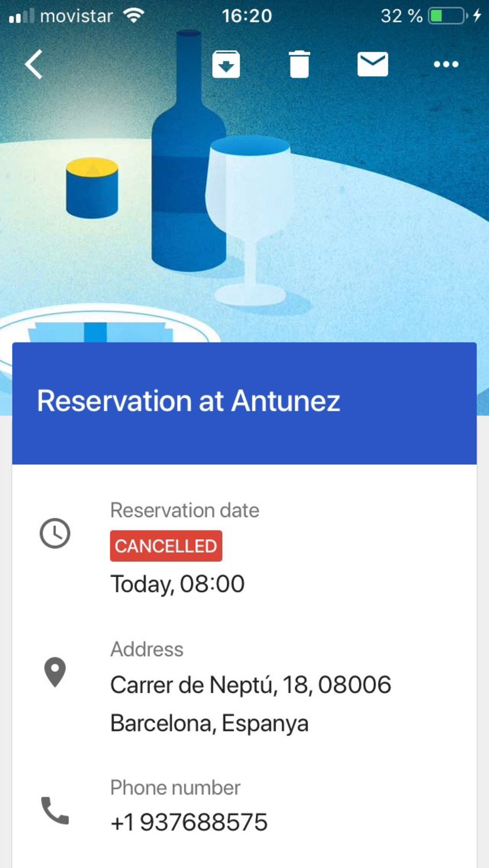Image resolution: width=489 pixels, height=868 pixels.
Task: Archive this reservation email
Action: pos(226,64)
